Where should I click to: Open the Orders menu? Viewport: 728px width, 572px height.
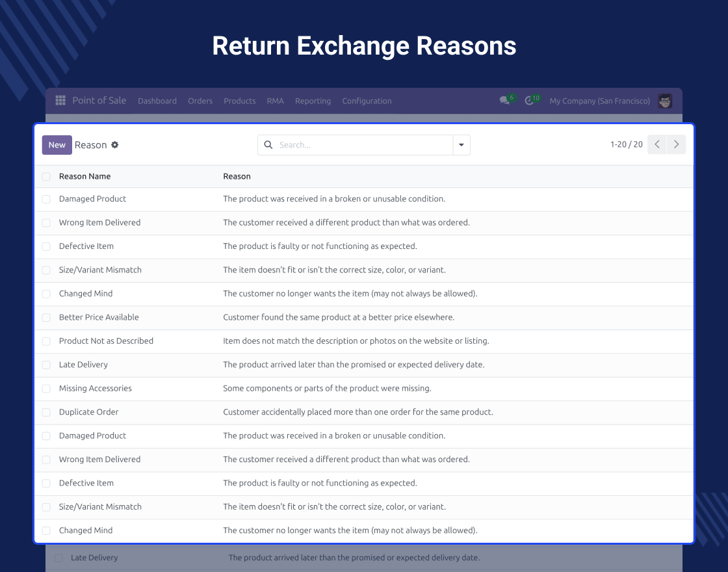tap(200, 101)
